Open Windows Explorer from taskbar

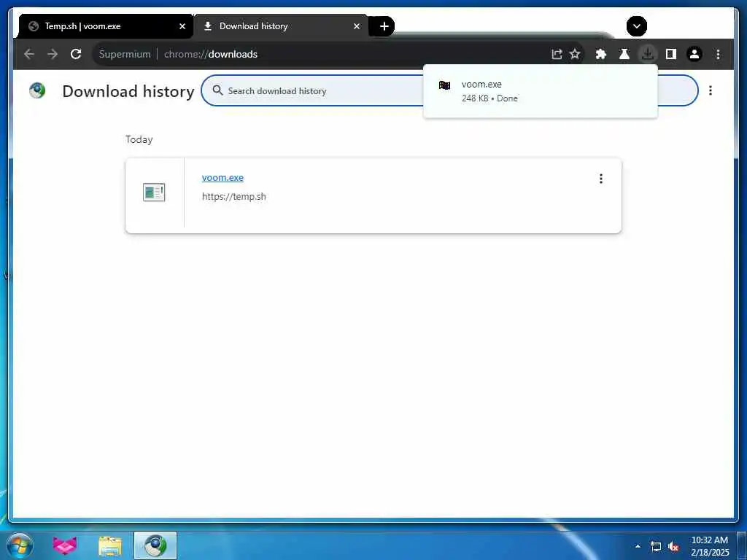[x=110, y=546]
